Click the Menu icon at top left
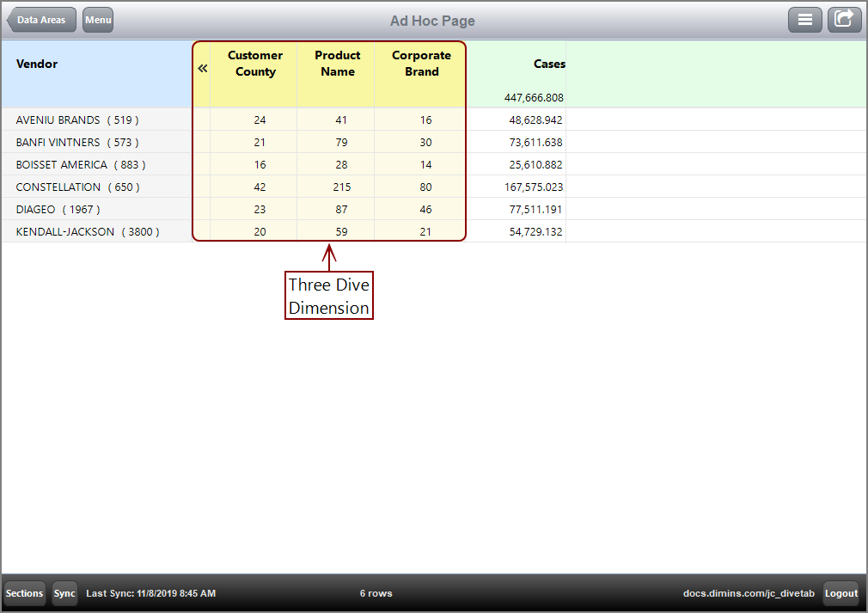The height and width of the screenshot is (613, 868). [x=97, y=20]
